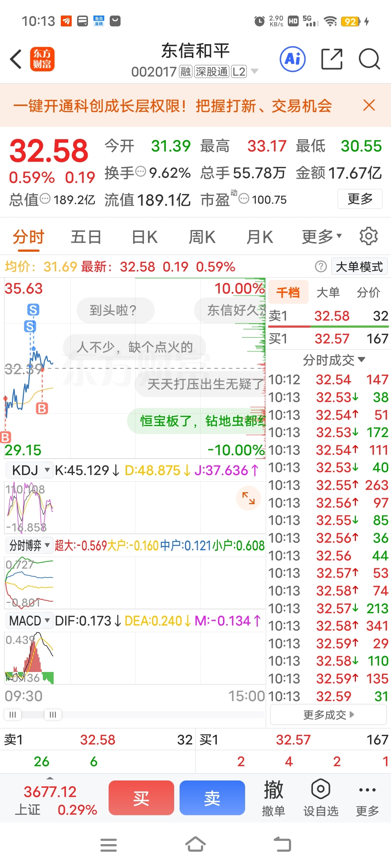Open the 分时博弈 indicator dropdown
The height and width of the screenshot is (868, 391).
[29, 545]
